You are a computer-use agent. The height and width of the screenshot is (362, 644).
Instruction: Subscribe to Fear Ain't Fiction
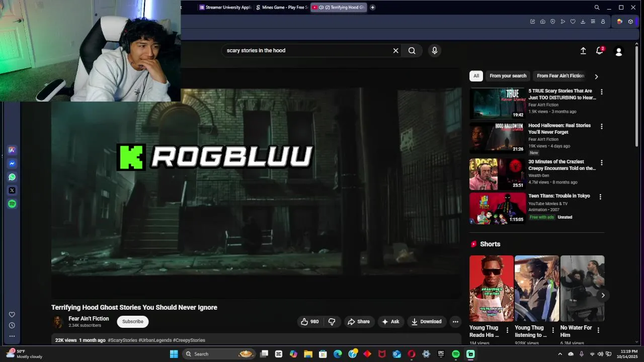[x=133, y=322]
